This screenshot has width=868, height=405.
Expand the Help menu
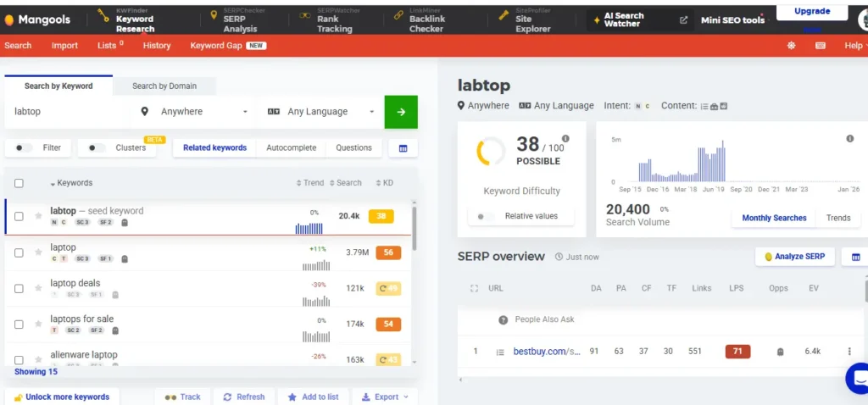(x=856, y=46)
